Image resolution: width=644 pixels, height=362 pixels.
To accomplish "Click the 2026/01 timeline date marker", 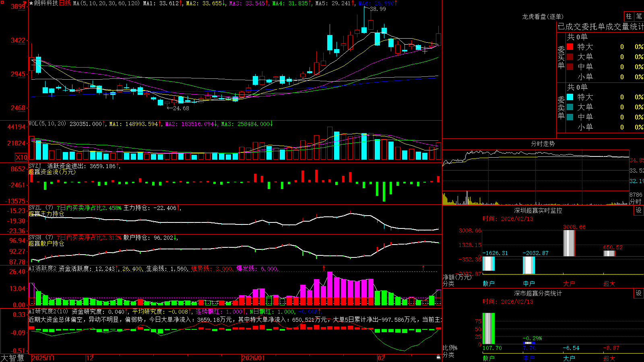I will coord(253,358).
